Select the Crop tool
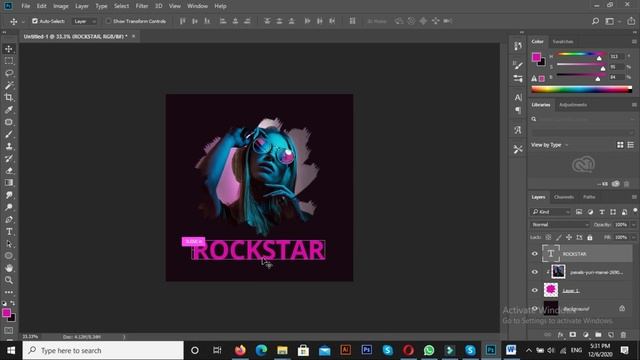Image resolution: width=640 pixels, height=360 pixels. point(9,98)
